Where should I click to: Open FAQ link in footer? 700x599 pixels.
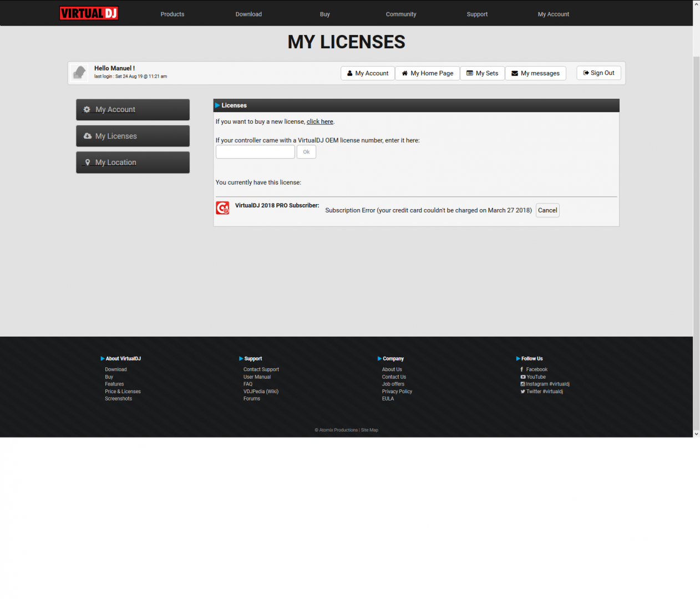coord(248,384)
